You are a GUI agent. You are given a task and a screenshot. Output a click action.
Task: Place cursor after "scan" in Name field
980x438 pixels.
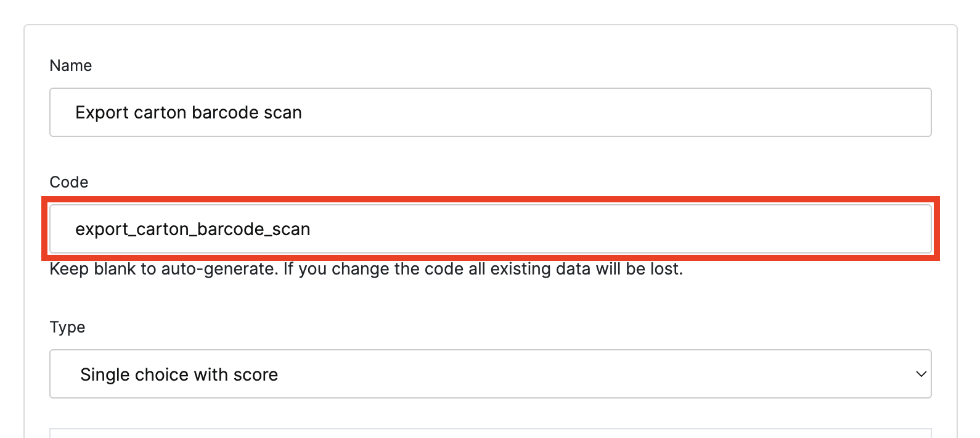[303, 112]
